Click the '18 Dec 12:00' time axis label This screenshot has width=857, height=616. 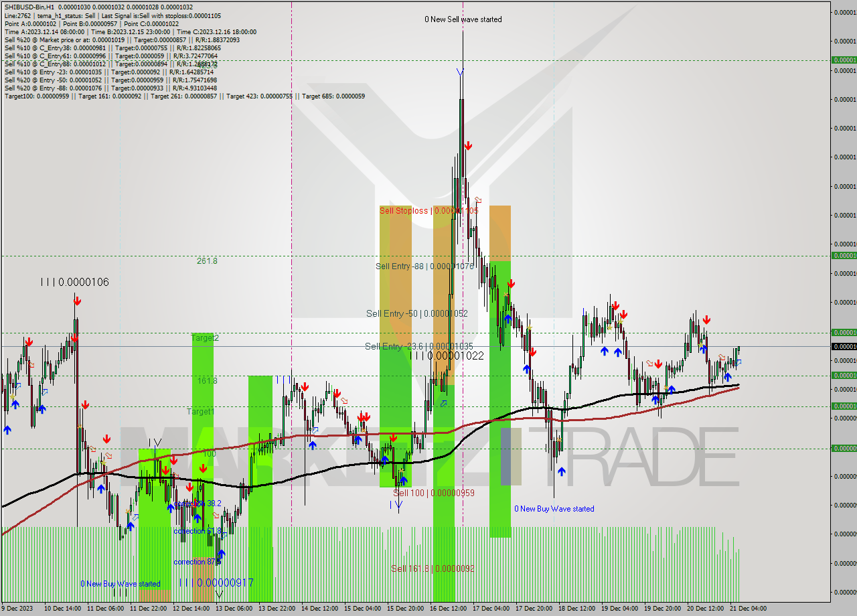577,609
